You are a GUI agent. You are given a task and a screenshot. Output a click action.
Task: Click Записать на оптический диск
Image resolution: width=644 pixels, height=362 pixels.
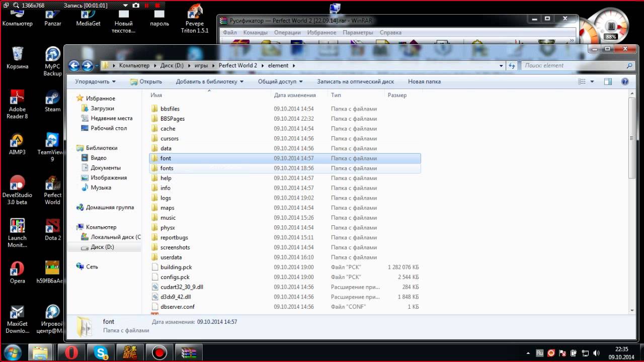click(x=355, y=81)
